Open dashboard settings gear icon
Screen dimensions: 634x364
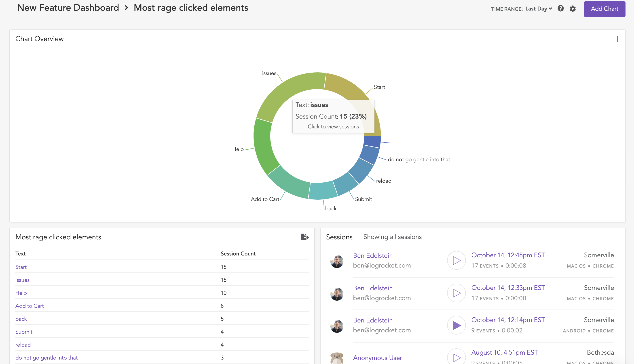tap(573, 9)
